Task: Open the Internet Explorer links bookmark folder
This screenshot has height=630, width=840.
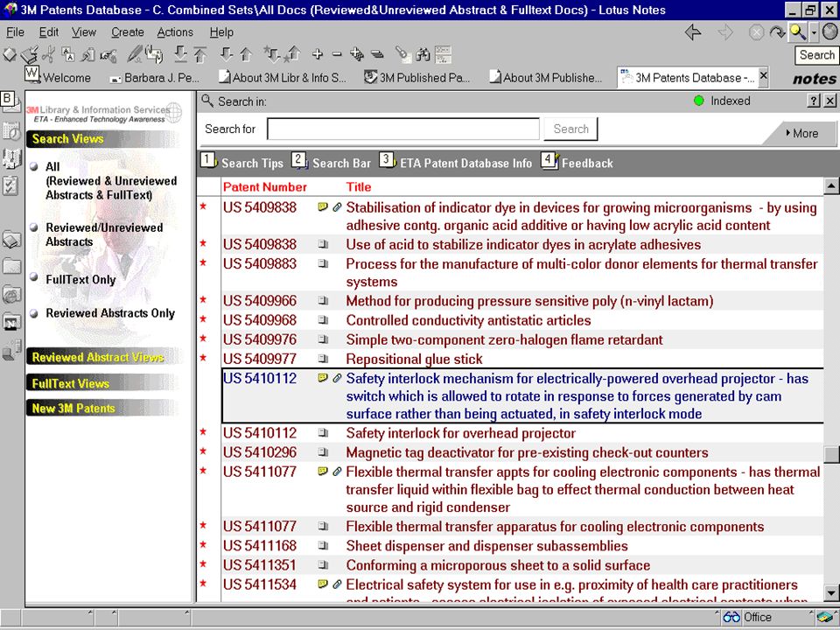Action: [11, 294]
